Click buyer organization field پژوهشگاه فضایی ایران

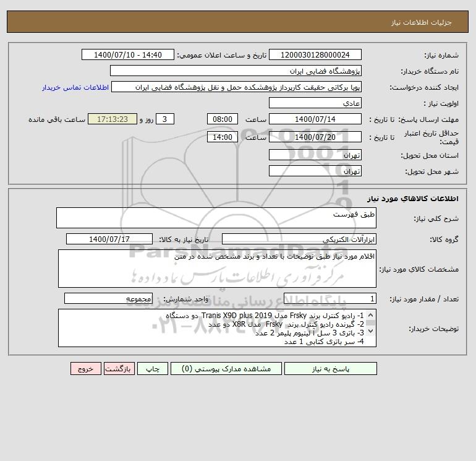click(236, 71)
